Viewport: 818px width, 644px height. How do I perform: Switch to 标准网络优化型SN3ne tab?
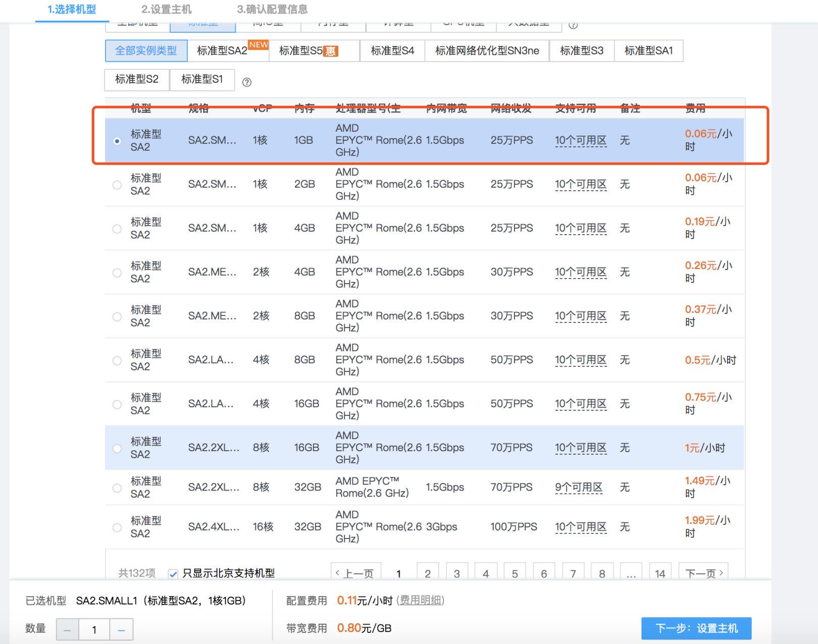coord(487,51)
